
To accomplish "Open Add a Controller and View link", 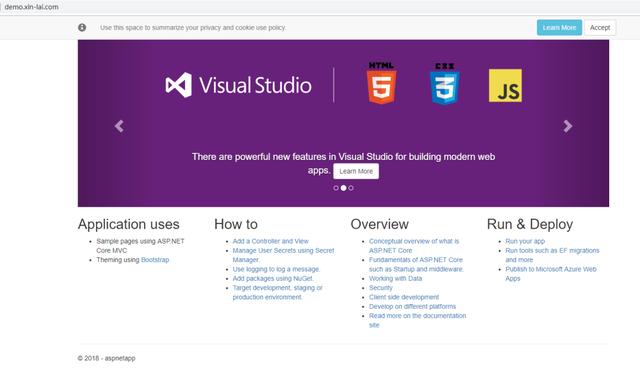I will point(271,241).
